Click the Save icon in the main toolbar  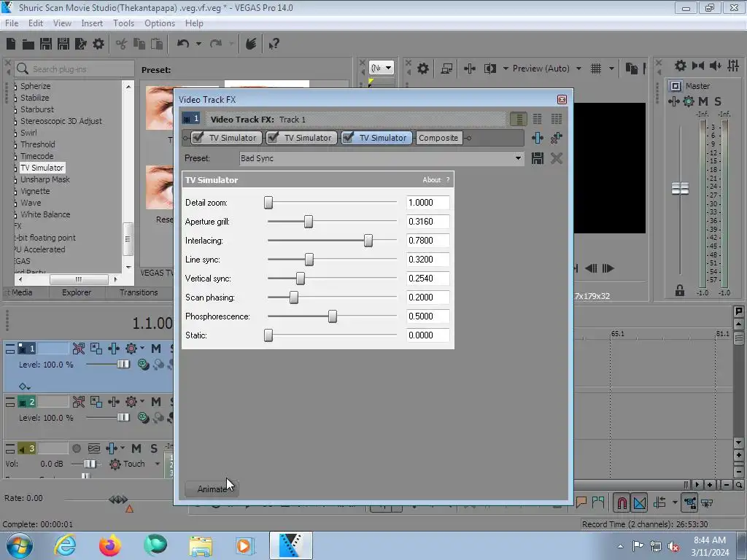pyautogui.click(x=46, y=44)
